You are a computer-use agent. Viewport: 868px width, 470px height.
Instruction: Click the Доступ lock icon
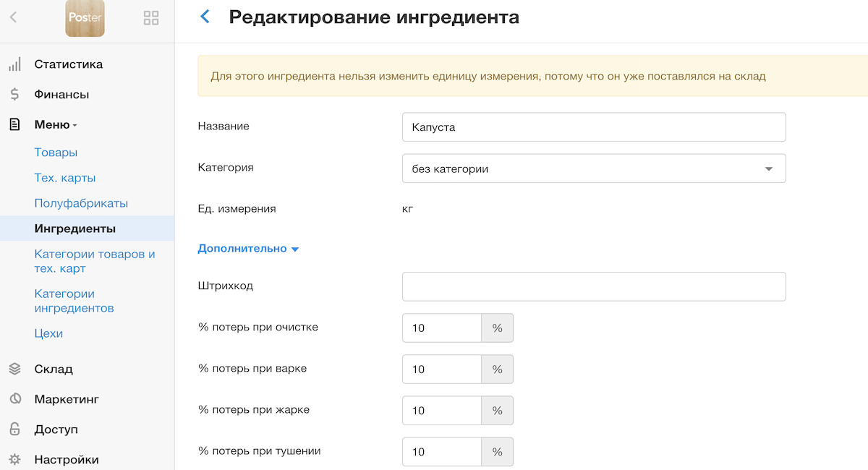(14, 430)
